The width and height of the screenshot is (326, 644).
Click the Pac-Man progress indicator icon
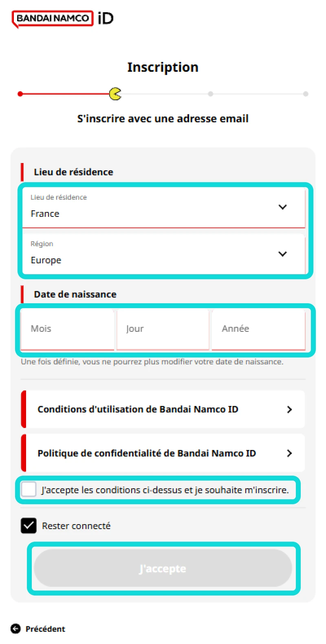tap(115, 94)
